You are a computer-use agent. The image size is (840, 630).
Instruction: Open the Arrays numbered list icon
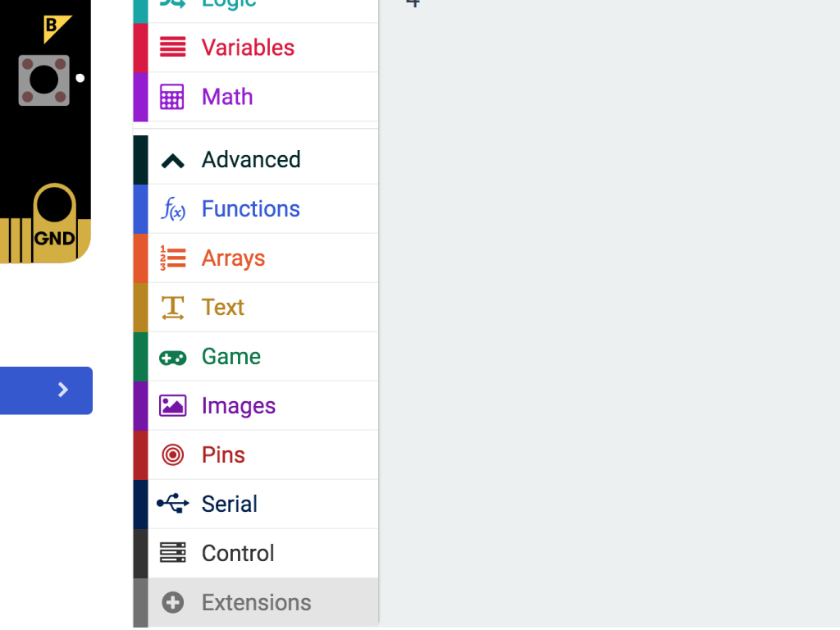click(172, 258)
